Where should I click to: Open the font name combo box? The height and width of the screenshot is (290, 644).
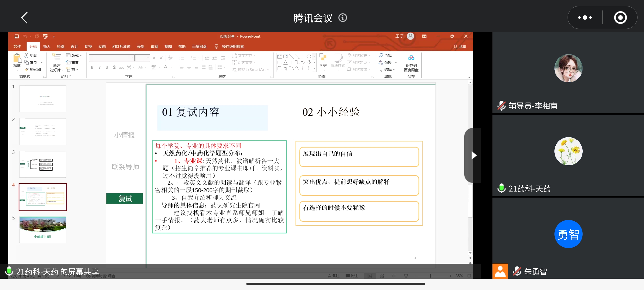[x=111, y=58]
